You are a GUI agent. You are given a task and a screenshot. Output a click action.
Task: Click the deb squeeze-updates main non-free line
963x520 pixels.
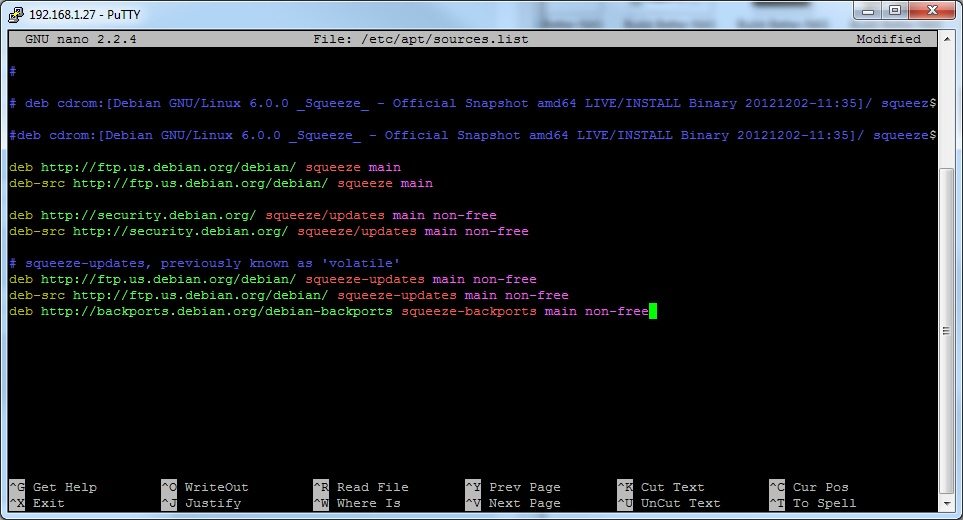[x=273, y=279]
